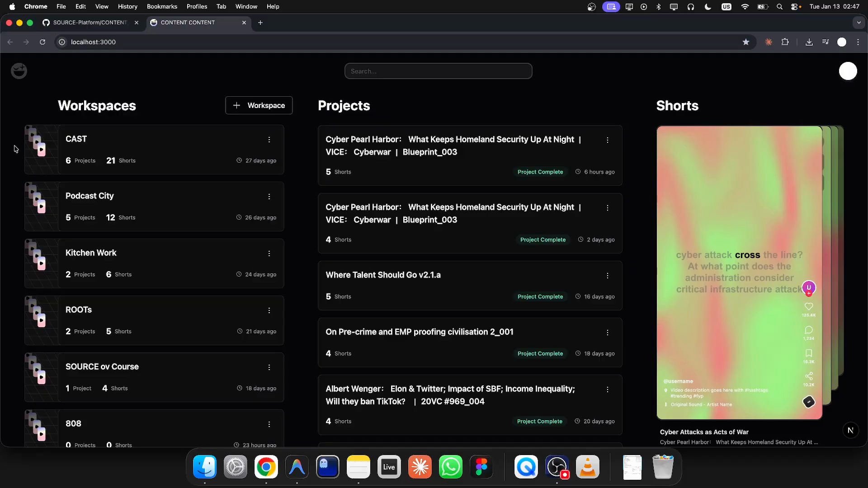
Task: Open the Podcast City workspace
Action: (x=154, y=206)
